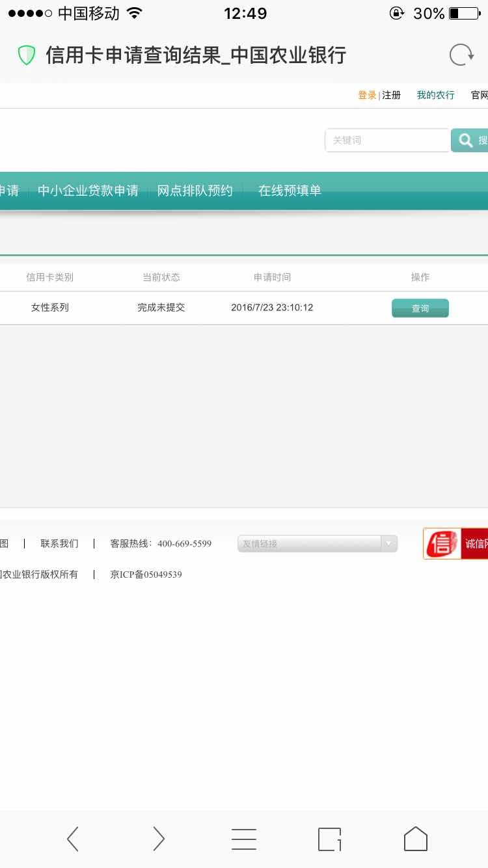This screenshot has width=488, height=868.
Task: Tap the 京ICP备05049539 footer text
Action: pyautogui.click(x=146, y=575)
